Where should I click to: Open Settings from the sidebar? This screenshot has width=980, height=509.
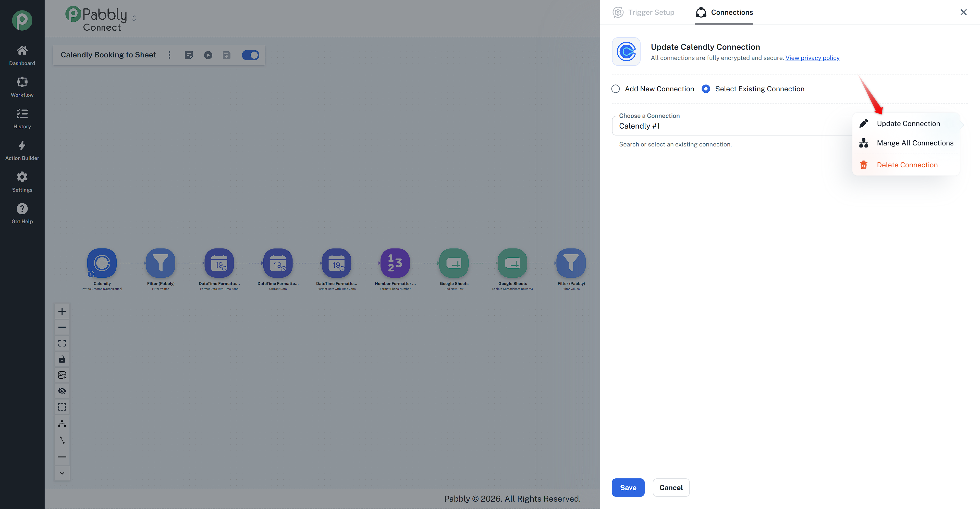[x=22, y=182]
